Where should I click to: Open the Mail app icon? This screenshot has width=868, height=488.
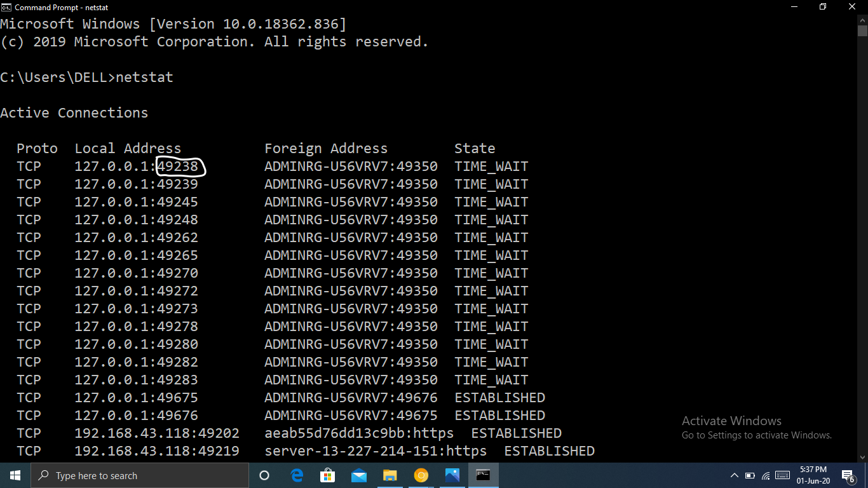pyautogui.click(x=359, y=475)
